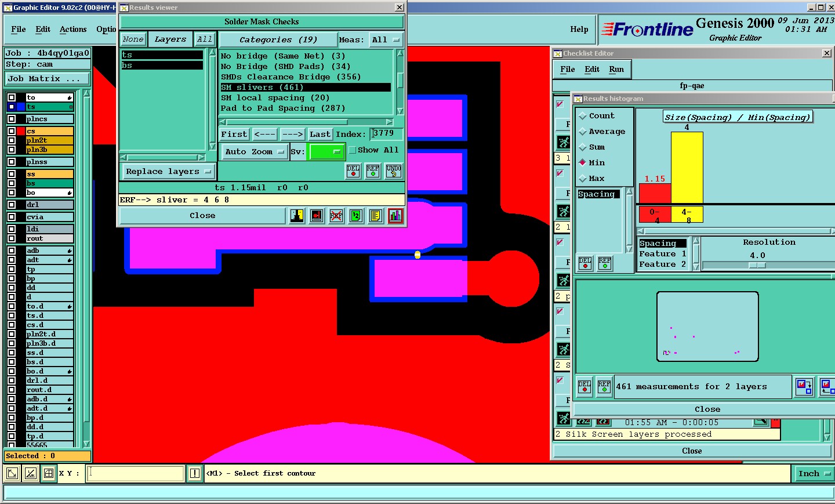Close the Results viewer with Close button
The height and width of the screenshot is (504, 835).
click(202, 216)
